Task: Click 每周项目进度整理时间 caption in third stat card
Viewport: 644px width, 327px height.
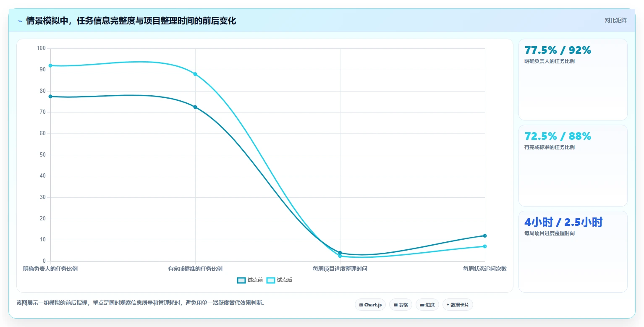Action: click(550, 233)
